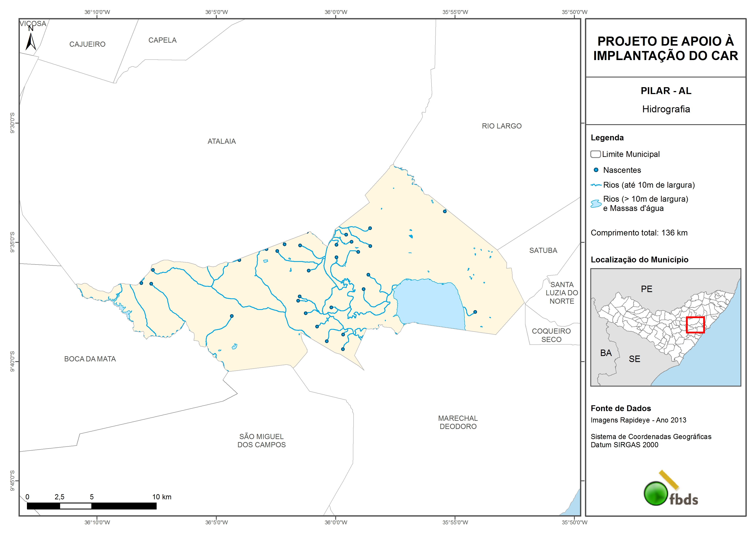Image resolution: width=756 pixels, height=534 pixels.
Task: Click the Nascentes blue dot legend symbol
Action: [x=596, y=170]
